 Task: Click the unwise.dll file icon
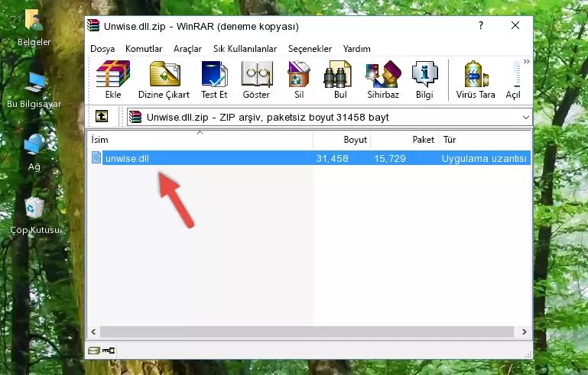tap(96, 158)
